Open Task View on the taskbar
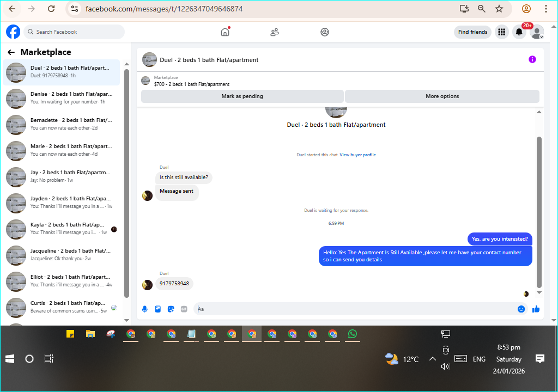 pyautogui.click(x=48, y=359)
